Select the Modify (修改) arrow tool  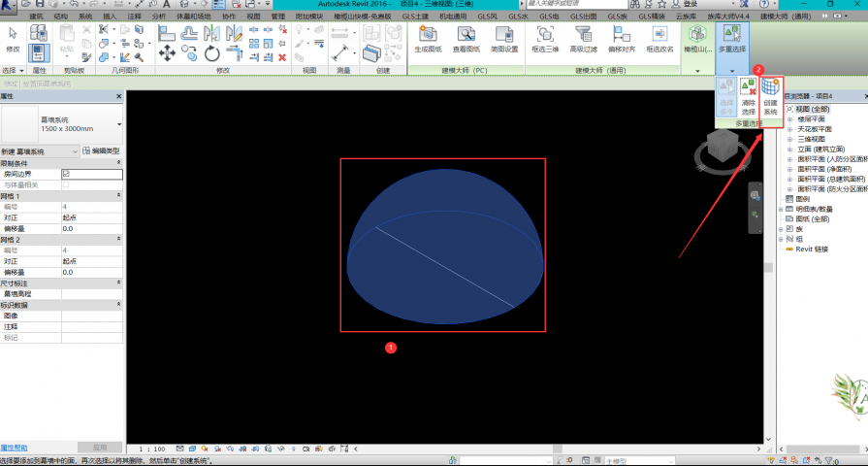point(13,40)
